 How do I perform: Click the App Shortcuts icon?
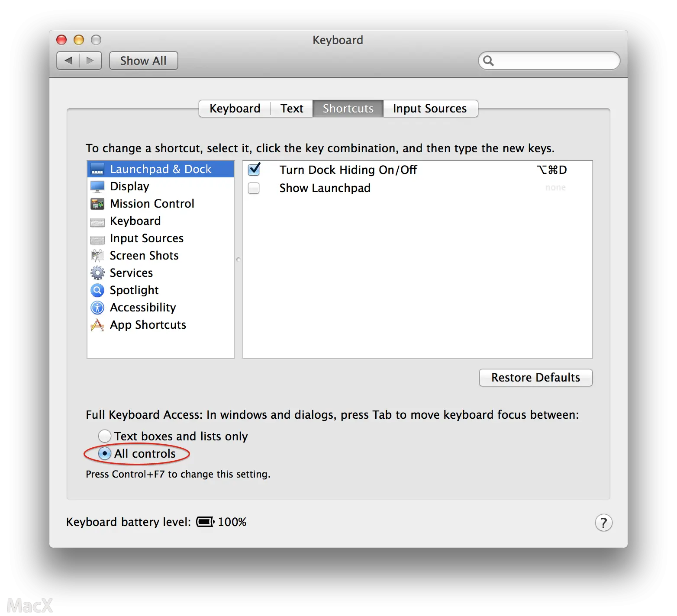tap(97, 325)
